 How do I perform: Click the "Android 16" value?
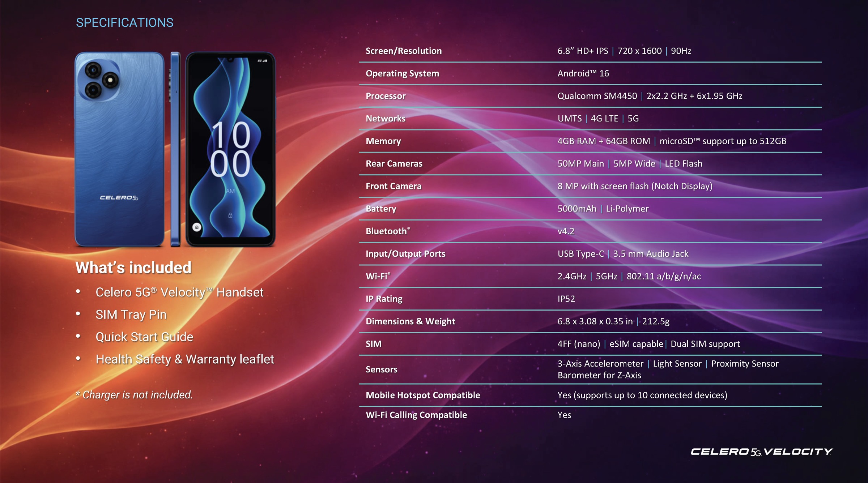(583, 73)
